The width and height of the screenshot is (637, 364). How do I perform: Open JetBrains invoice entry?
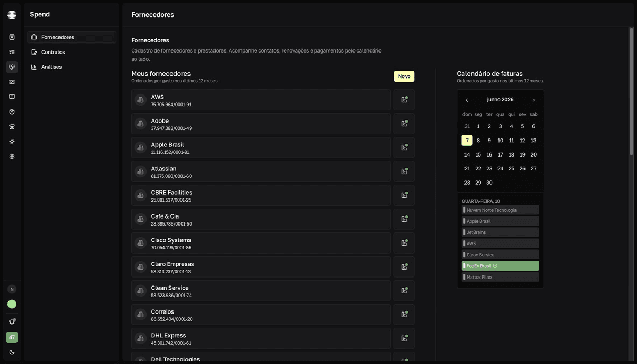click(x=500, y=232)
